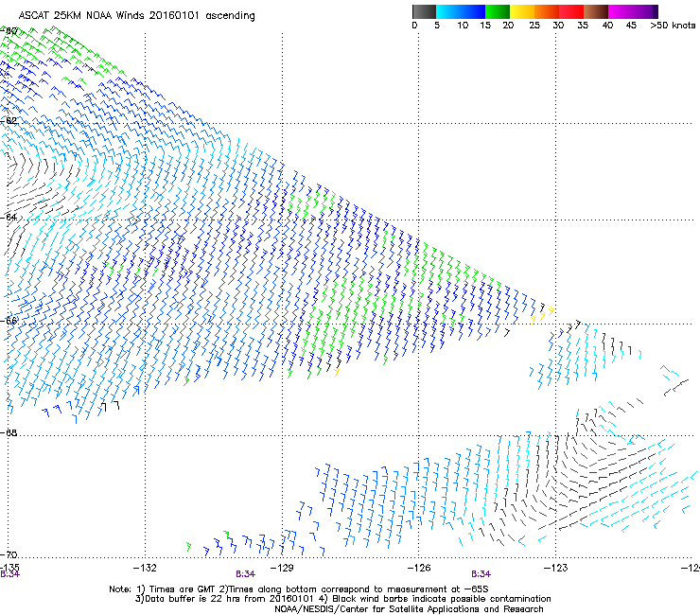This screenshot has height=615, width=700.
Task: Click the colorbar tick label '25'
Action: point(534,26)
